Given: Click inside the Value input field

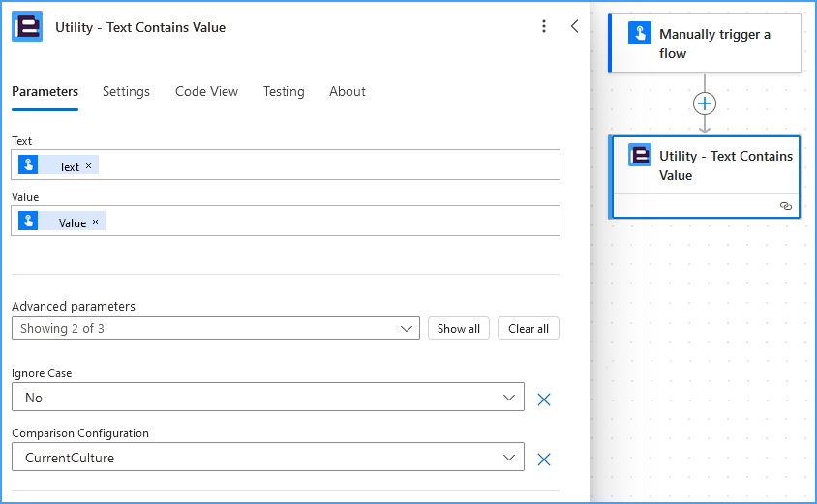Looking at the screenshot, I should click(x=332, y=221).
